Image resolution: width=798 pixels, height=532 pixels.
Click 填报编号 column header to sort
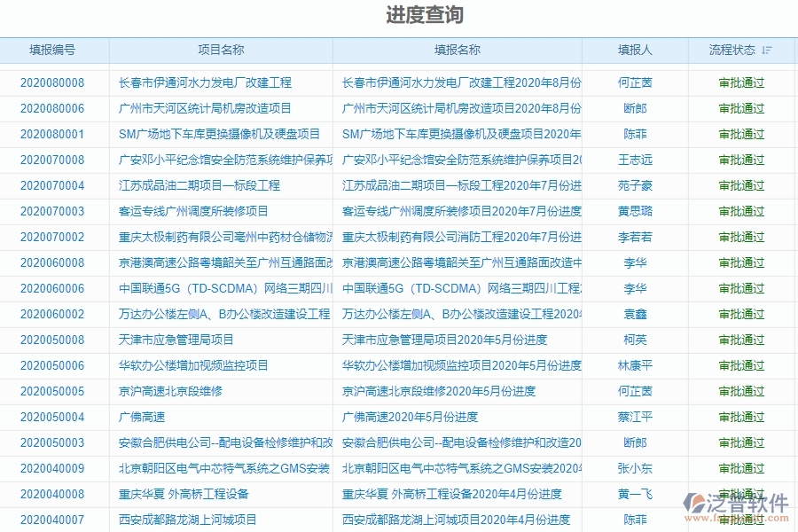pyautogui.click(x=53, y=51)
